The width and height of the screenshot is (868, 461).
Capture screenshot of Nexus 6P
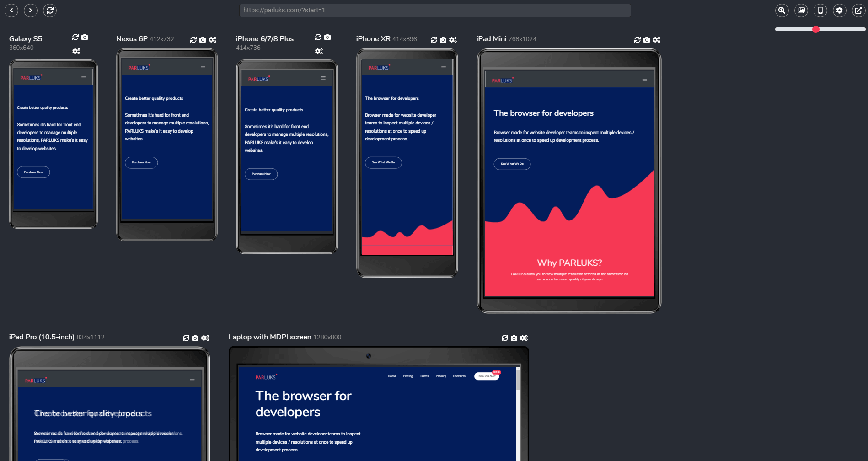coord(203,40)
